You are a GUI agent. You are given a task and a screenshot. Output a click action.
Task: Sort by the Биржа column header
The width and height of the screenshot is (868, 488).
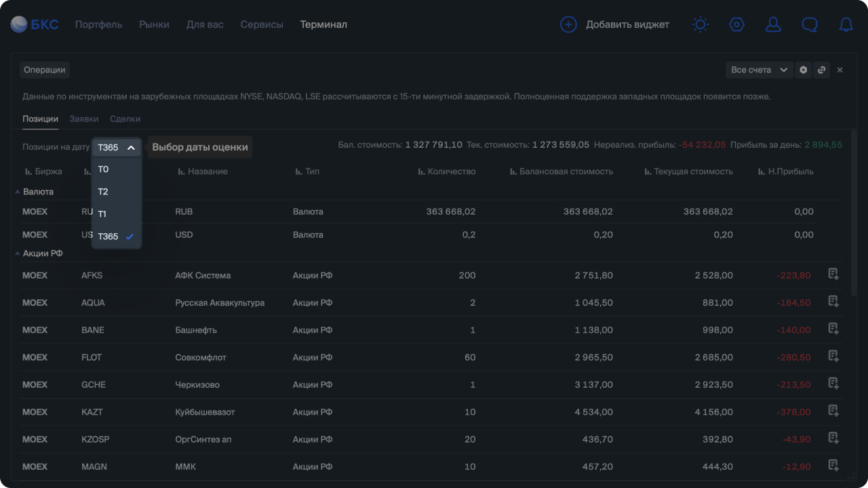click(43, 171)
